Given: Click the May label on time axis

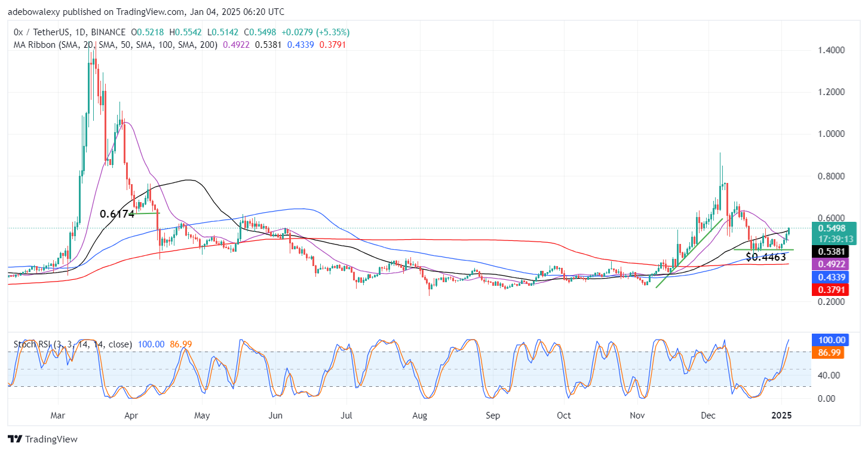Looking at the screenshot, I should (203, 415).
